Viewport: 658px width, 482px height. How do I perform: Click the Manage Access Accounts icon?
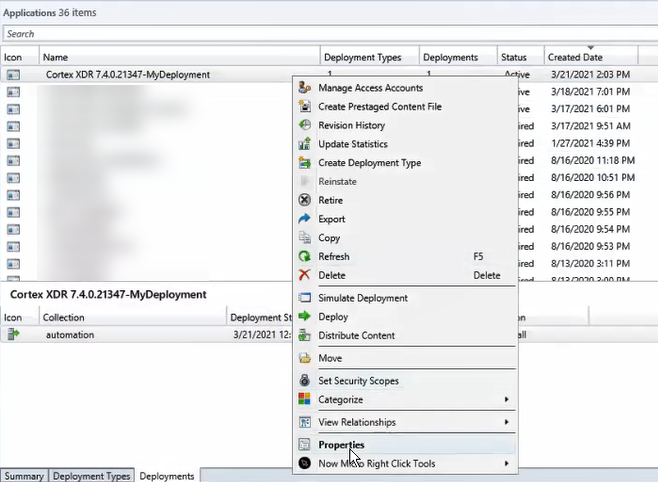tap(305, 88)
